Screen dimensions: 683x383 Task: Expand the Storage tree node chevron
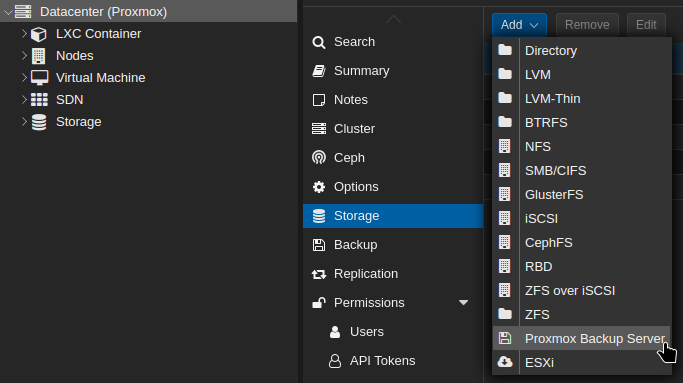pos(24,122)
